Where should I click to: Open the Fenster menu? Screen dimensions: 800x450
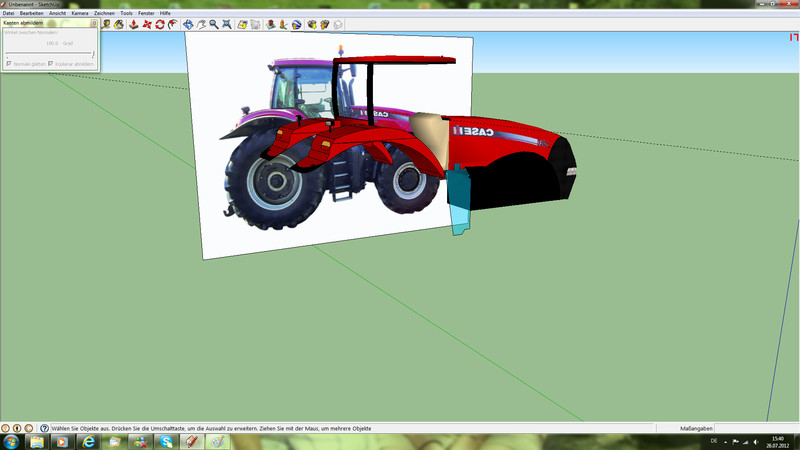146,13
